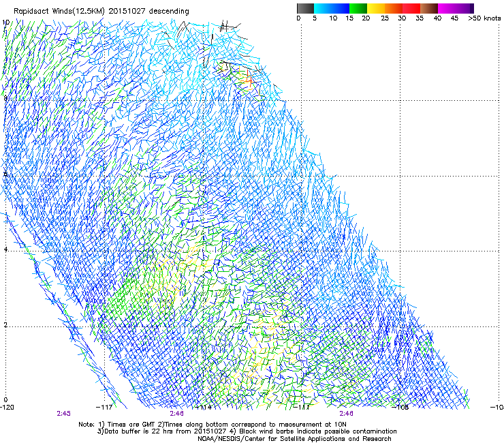Click the '15' label under the color scale
This screenshot has width=504, height=443.
(349, 18)
